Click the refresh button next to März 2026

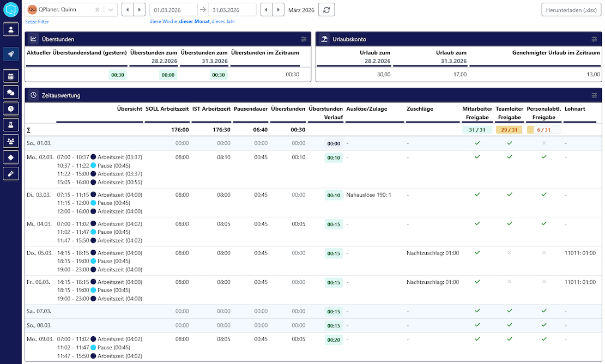326,10
